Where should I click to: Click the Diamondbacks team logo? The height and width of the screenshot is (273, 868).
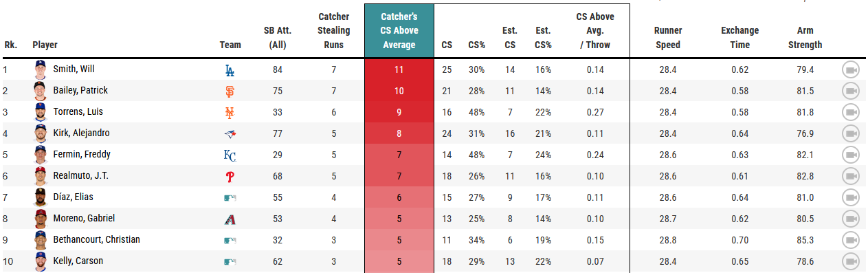230,219
